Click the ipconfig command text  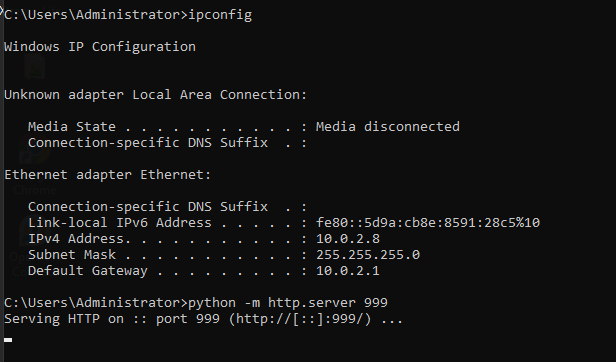point(220,15)
